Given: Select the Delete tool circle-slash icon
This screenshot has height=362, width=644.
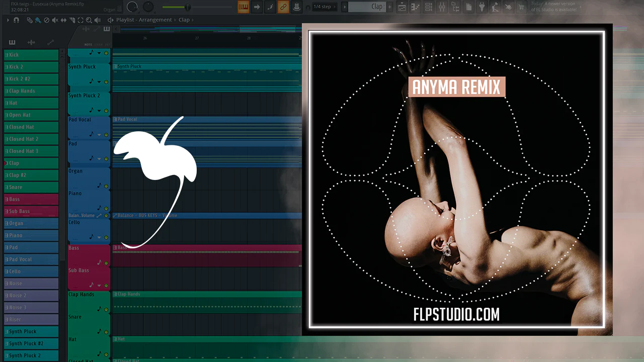Looking at the screenshot, I should pos(46,20).
